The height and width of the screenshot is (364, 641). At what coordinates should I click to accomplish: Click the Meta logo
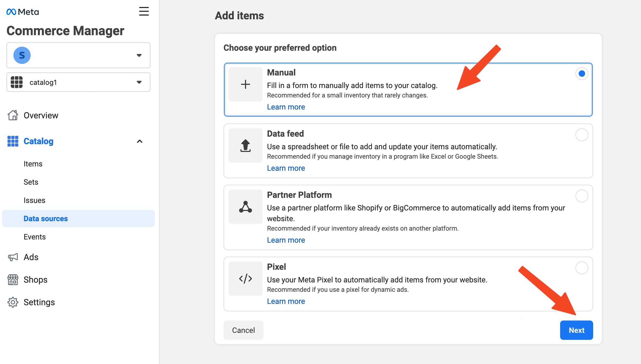point(23,12)
